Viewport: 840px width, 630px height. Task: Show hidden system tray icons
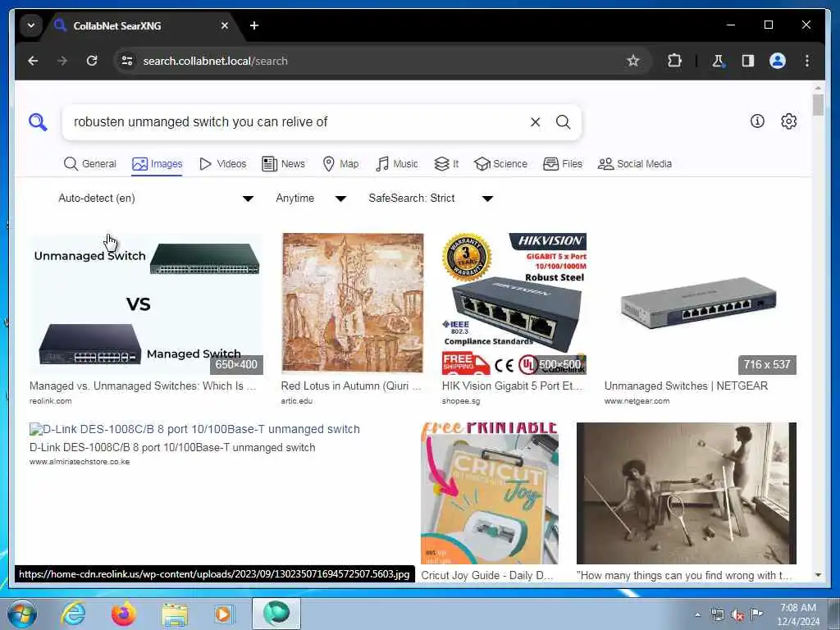click(697, 614)
